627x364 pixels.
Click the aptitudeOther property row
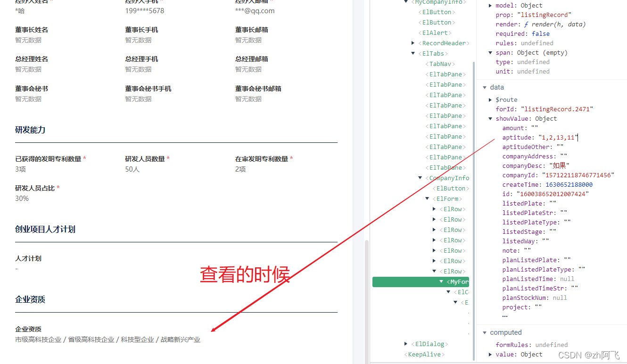pyautogui.click(x=533, y=147)
